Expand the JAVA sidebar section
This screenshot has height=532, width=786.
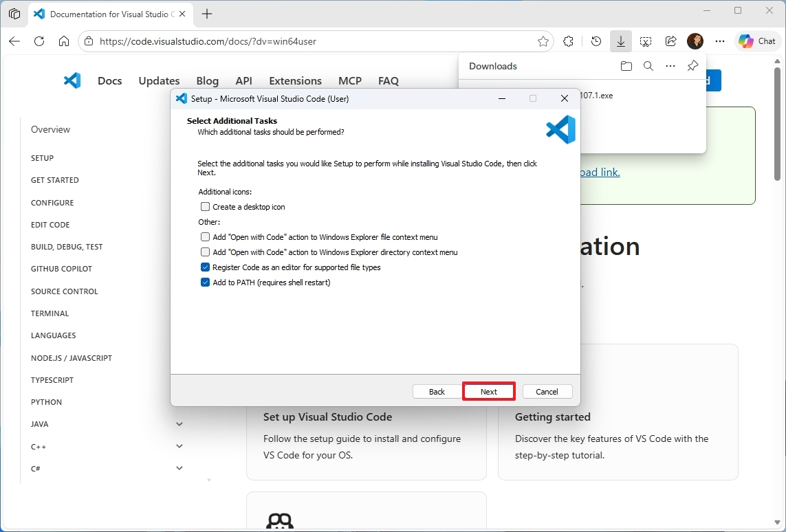pos(179,424)
